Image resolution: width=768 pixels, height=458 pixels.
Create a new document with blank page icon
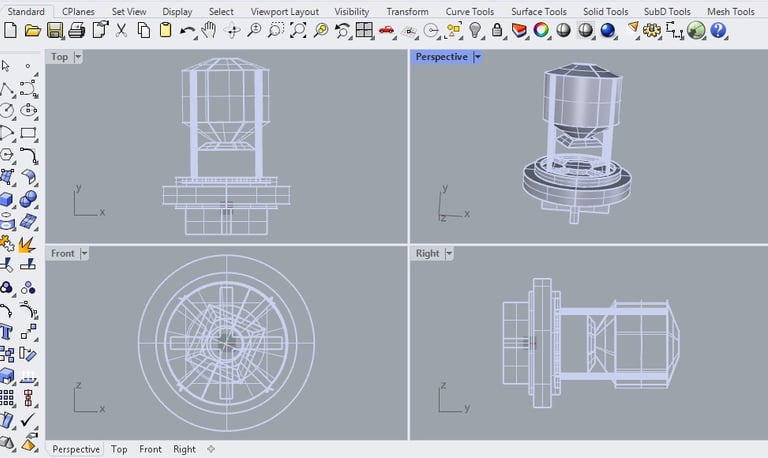[x=10, y=30]
